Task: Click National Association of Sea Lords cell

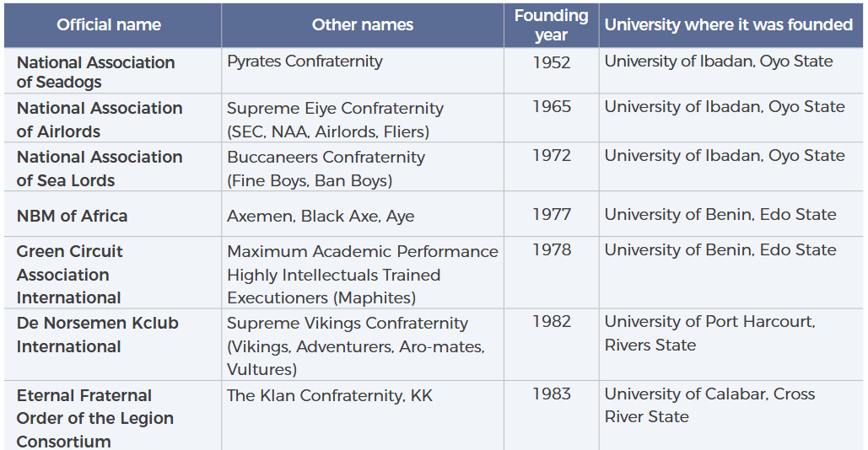Action: tap(100, 169)
